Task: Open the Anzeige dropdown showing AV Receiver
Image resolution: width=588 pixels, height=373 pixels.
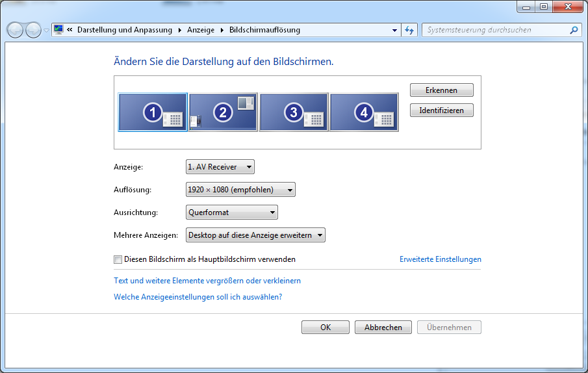Action: pyautogui.click(x=220, y=167)
